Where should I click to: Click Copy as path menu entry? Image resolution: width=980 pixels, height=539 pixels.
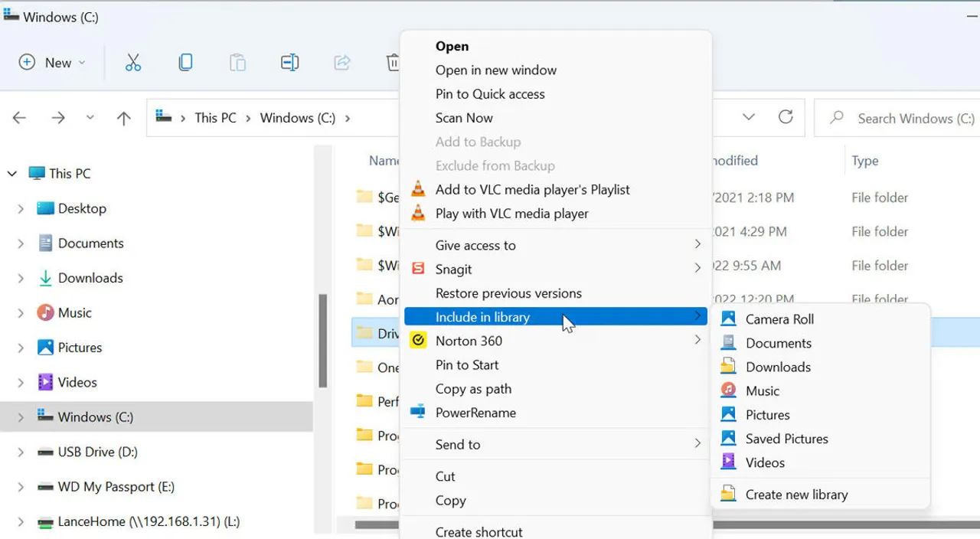473,389
